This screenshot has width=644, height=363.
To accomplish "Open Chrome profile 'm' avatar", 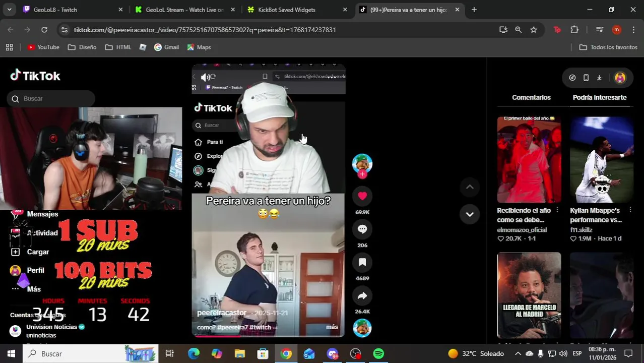I will point(616,30).
